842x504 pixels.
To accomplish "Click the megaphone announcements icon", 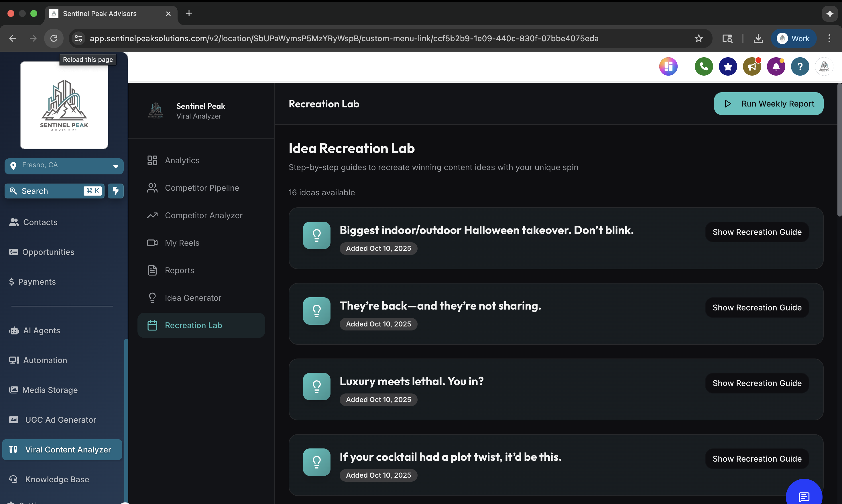I will (x=752, y=66).
